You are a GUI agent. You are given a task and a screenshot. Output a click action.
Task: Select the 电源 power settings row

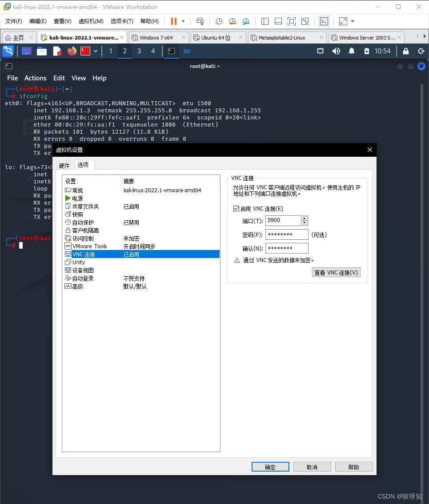pos(141,198)
